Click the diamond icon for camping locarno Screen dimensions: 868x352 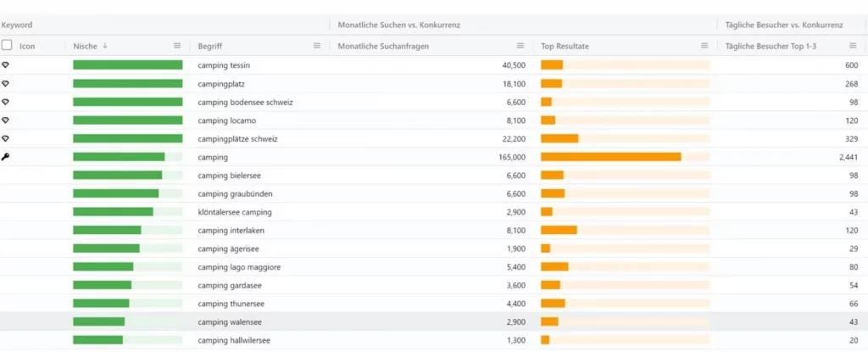5,120
